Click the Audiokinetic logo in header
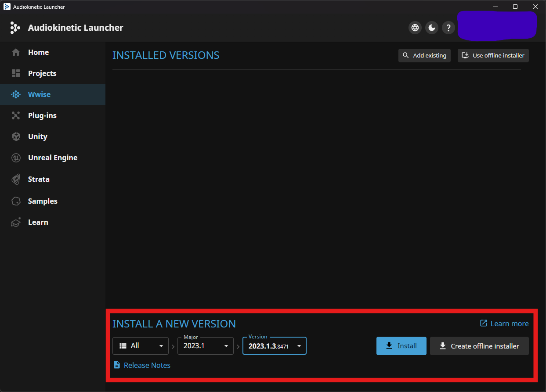This screenshot has height=392, width=546. (15, 28)
